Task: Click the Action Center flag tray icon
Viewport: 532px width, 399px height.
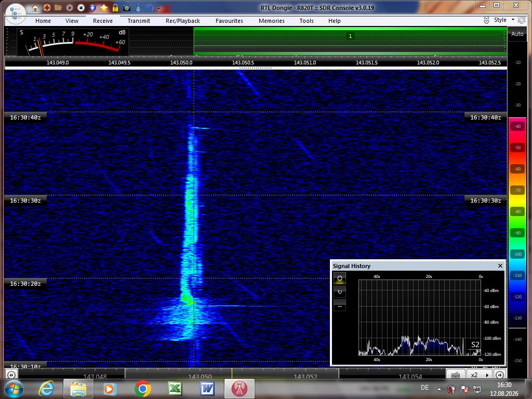Action: pyautogui.click(x=464, y=389)
